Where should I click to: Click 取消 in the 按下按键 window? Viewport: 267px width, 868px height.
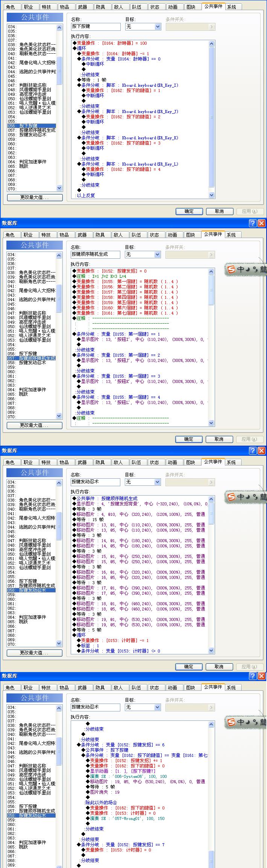(x=219, y=211)
